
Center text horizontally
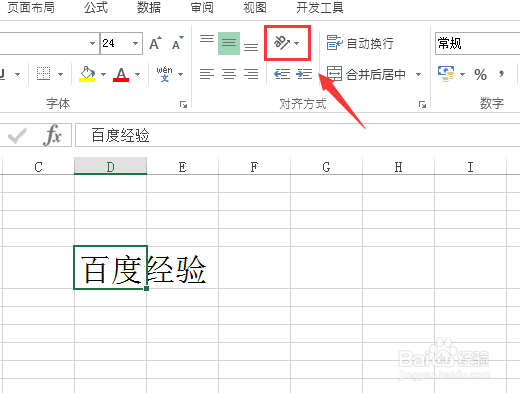[x=229, y=74]
